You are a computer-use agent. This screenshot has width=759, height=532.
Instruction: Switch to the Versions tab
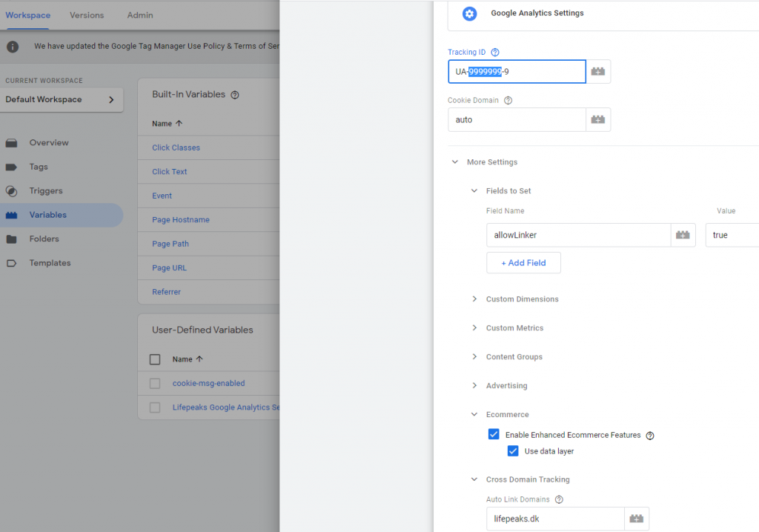click(x=87, y=15)
